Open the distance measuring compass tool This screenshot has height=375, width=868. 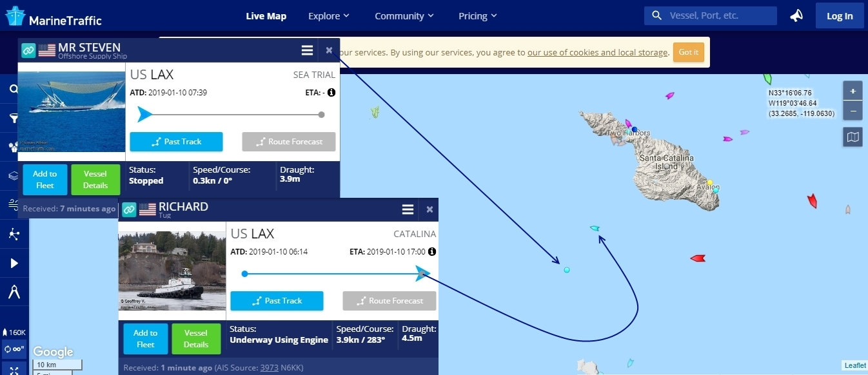point(14,293)
